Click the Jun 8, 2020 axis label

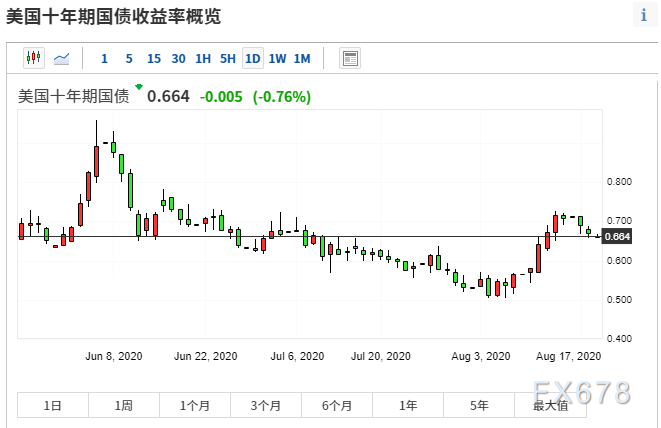pos(114,356)
